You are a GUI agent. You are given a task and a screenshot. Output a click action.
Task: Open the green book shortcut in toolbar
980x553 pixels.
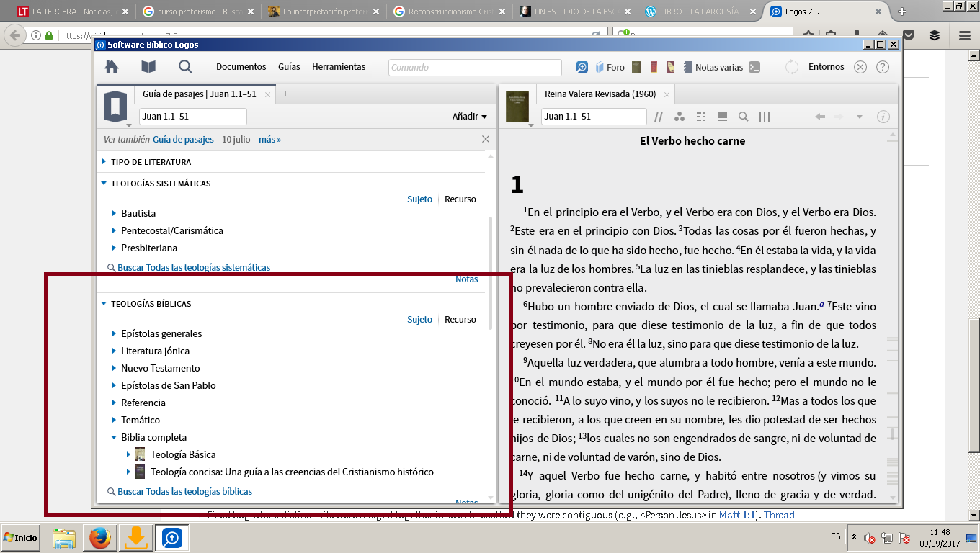point(636,67)
